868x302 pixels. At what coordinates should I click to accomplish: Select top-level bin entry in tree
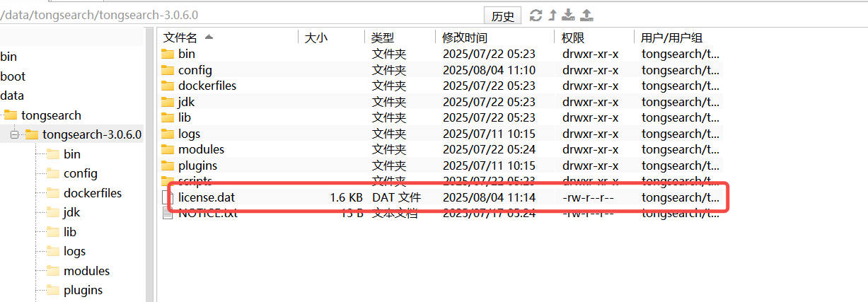(x=8, y=57)
